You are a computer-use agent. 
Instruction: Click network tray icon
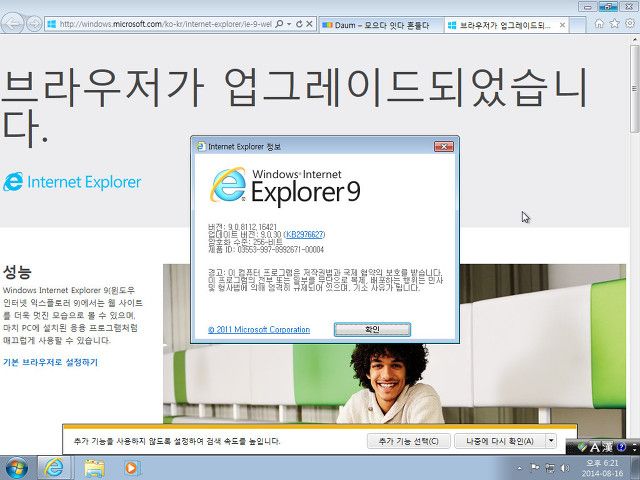(x=550, y=468)
